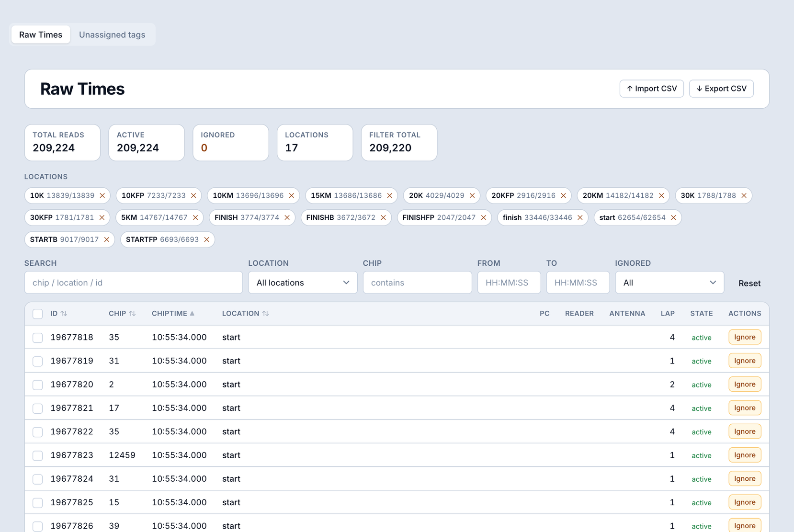This screenshot has width=794, height=532.
Task: Remove the lowercase finish location chip
Action: 580,217
